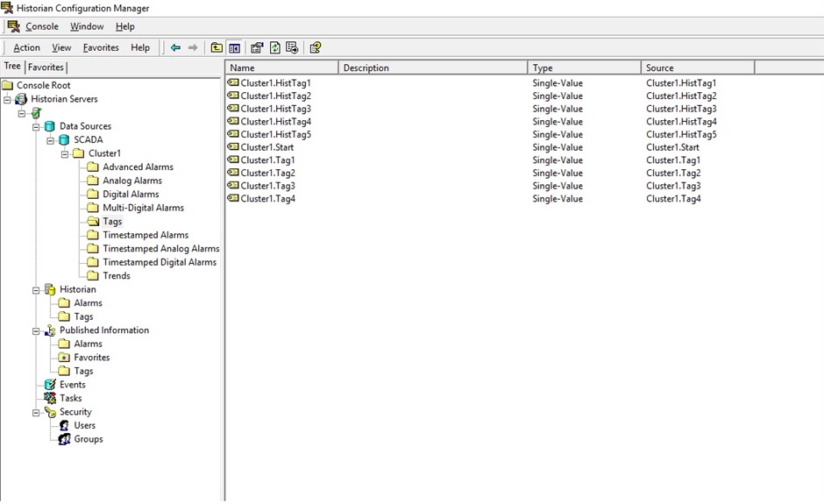
Task: Click the Favorites star folder icon
Action: tap(64, 358)
